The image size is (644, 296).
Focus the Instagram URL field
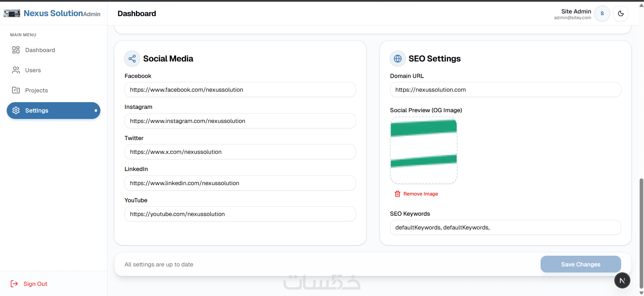[x=240, y=121]
